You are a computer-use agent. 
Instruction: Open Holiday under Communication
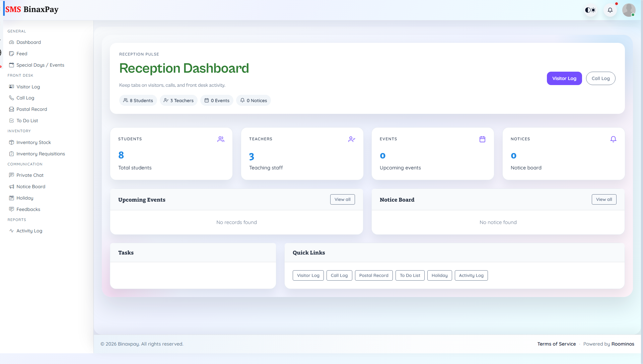tap(25, 198)
